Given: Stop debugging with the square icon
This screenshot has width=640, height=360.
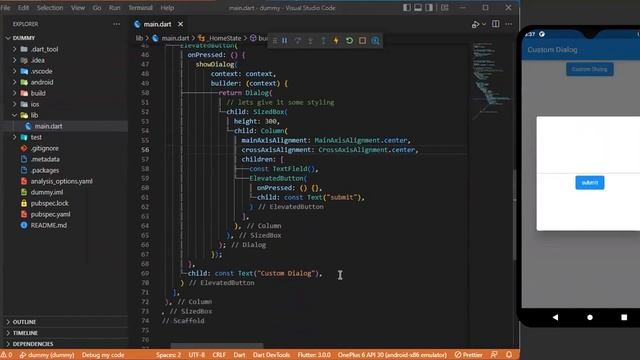Looking at the screenshot, I should [362, 40].
